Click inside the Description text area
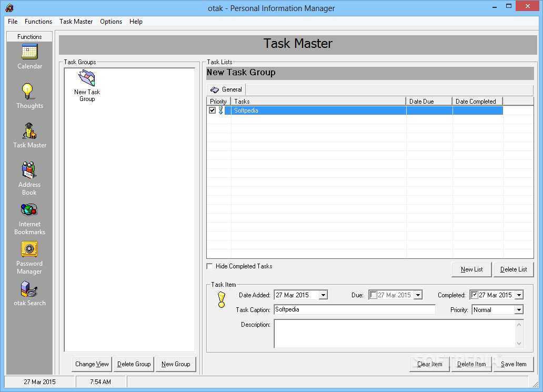 click(x=395, y=334)
